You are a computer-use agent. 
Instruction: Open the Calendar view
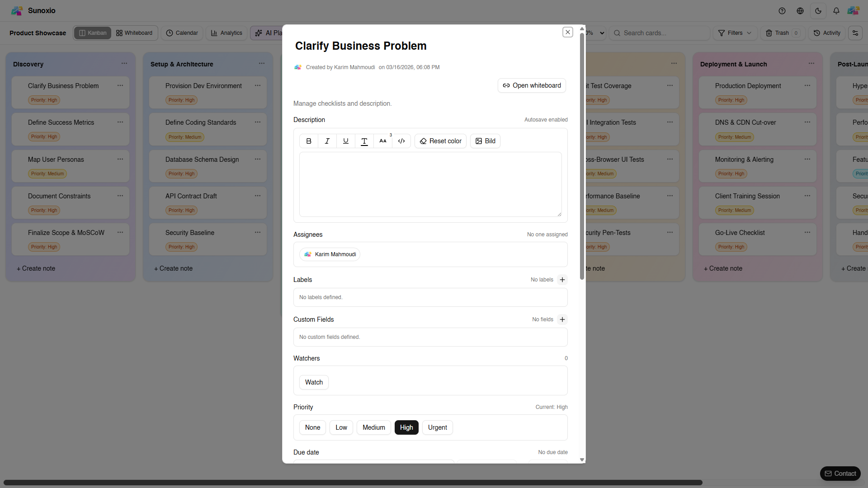coord(182,33)
